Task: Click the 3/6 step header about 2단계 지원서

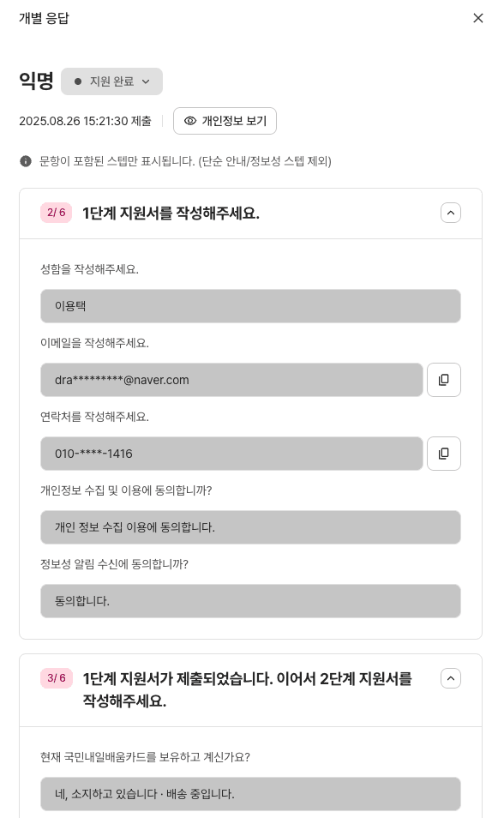Action: pyautogui.click(x=246, y=689)
